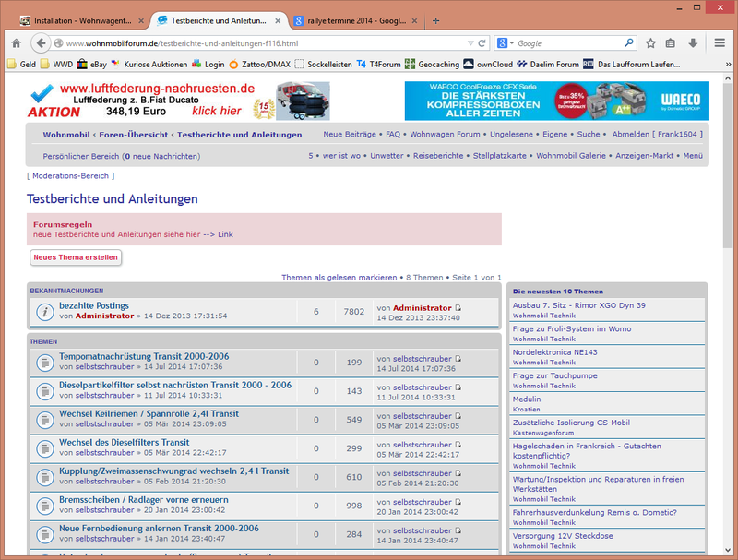The height and width of the screenshot is (560, 738).
Task: Open Moderations-Bereich link
Action: (70, 176)
